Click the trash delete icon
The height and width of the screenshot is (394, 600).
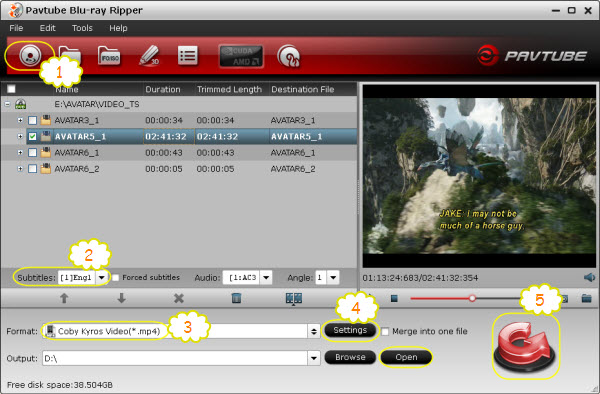[x=236, y=298]
